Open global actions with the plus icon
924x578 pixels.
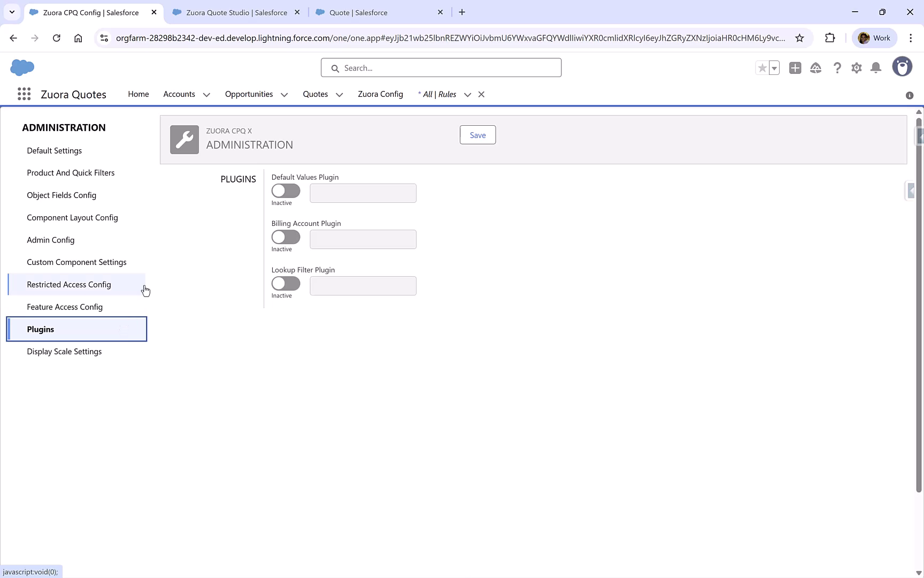pos(795,68)
